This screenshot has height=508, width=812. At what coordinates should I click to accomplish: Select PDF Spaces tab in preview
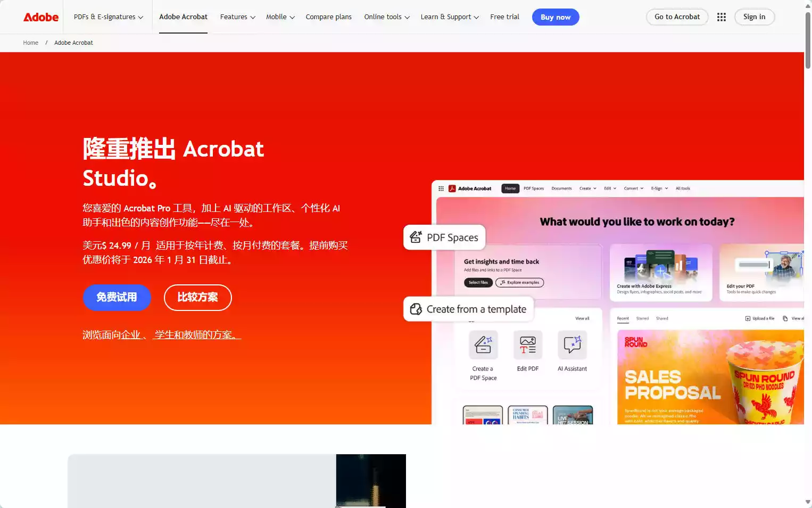click(534, 189)
